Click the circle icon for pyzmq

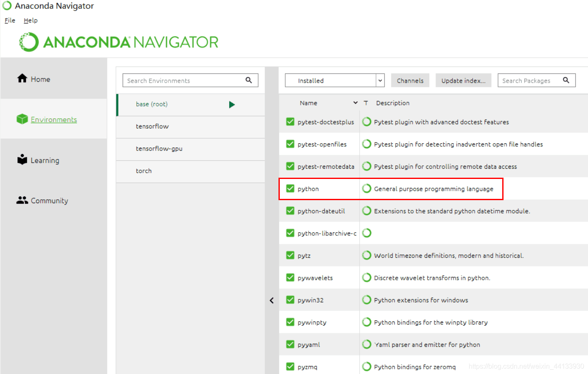tap(367, 367)
